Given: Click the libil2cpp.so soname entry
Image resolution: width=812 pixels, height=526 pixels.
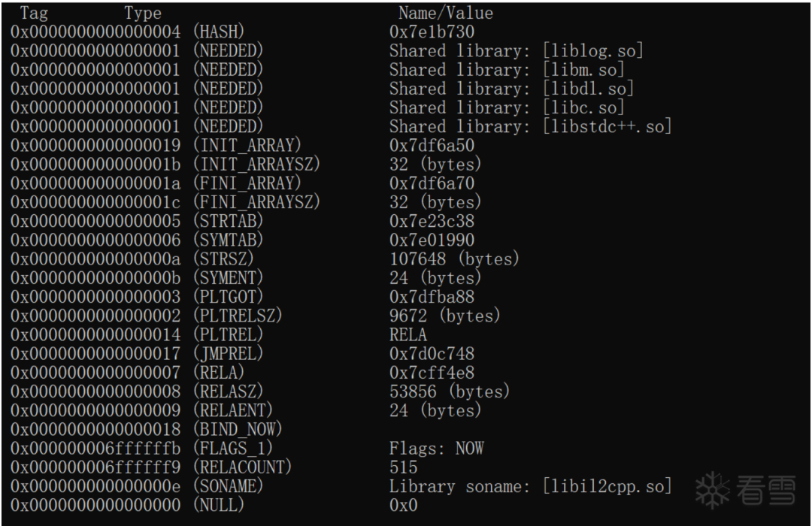Looking at the screenshot, I should (x=531, y=487).
